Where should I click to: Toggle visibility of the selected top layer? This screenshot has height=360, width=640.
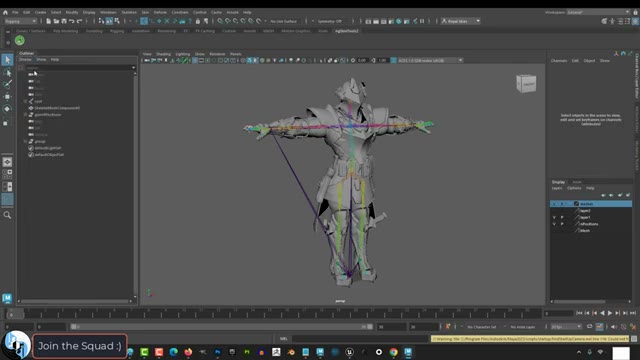point(554,204)
